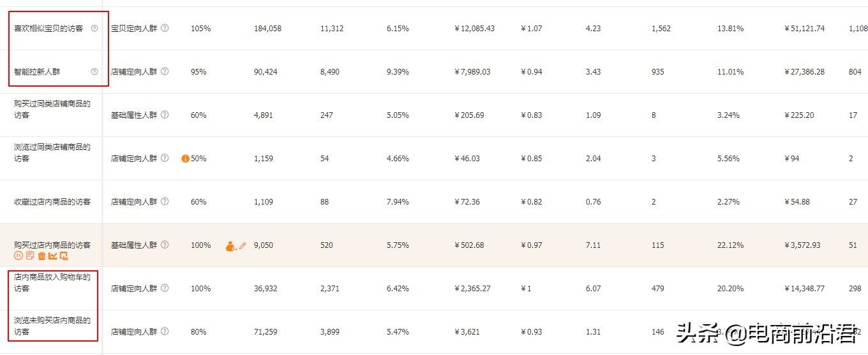Select the 浏览过同类店铺商品的访客 audience name
This screenshot has height=355, width=868.
52,152
